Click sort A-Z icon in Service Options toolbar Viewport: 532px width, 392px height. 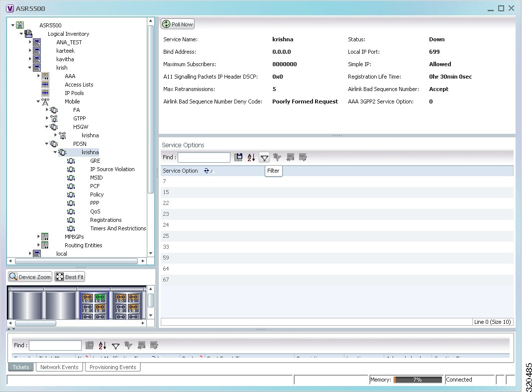tap(251, 157)
